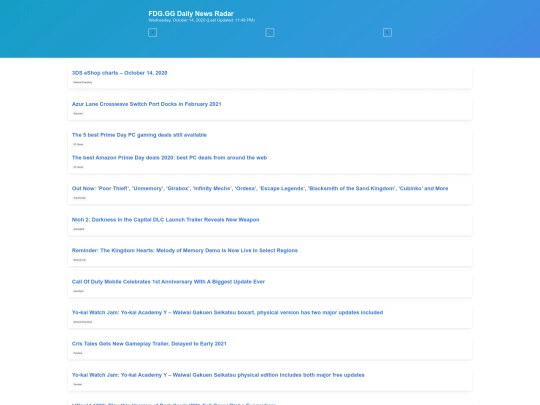Viewport: 540px width, 405px height.
Task: Open the FDG.GG Daily News Radar title
Action: tap(191, 13)
